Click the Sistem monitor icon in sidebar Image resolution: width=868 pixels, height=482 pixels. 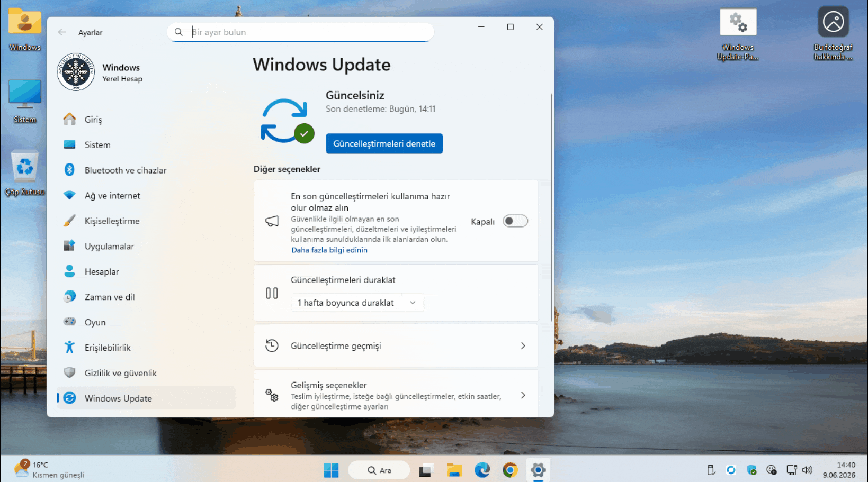coord(69,144)
